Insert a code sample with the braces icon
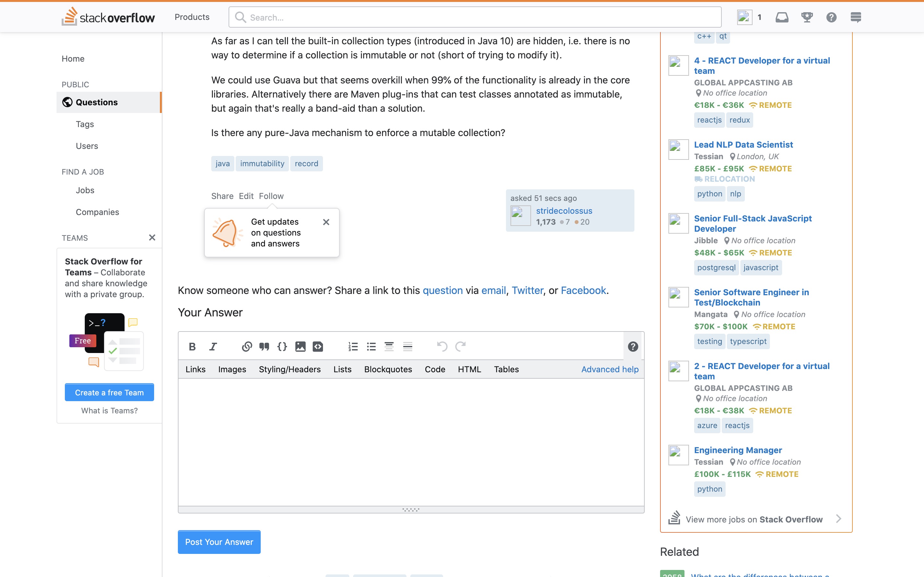The image size is (924, 577). pyautogui.click(x=282, y=347)
